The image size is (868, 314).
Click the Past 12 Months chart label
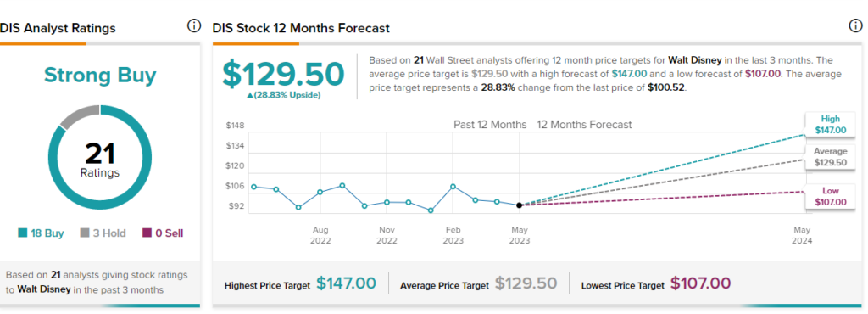(490, 125)
